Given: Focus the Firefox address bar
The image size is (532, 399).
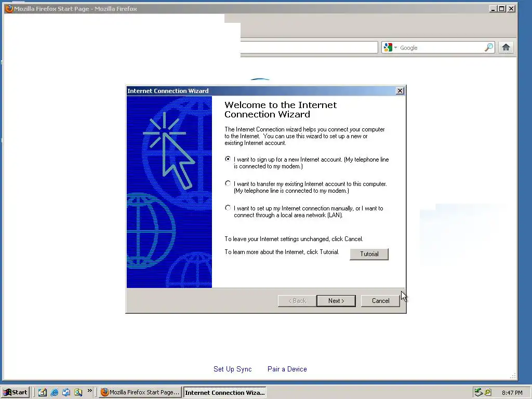Looking at the screenshot, I should pyautogui.click(x=309, y=47).
